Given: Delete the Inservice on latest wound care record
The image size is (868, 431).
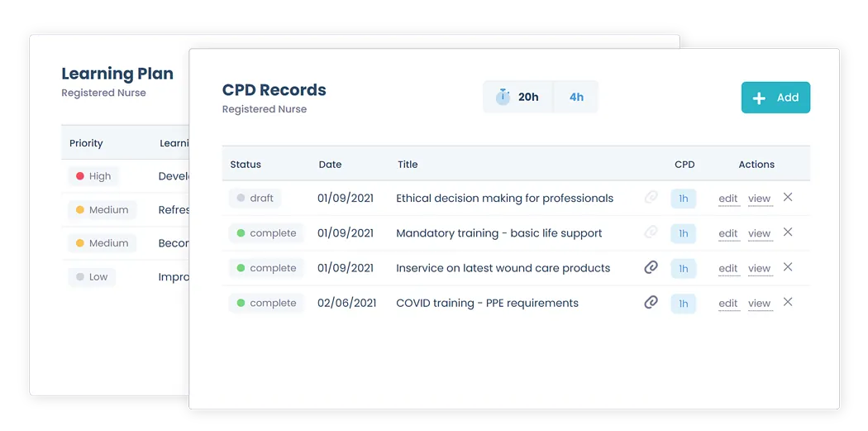Looking at the screenshot, I should click(x=788, y=267).
